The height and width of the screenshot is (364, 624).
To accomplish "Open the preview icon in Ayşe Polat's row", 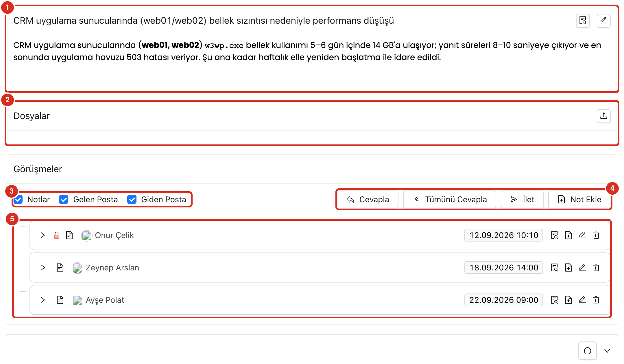I will coord(554,300).
